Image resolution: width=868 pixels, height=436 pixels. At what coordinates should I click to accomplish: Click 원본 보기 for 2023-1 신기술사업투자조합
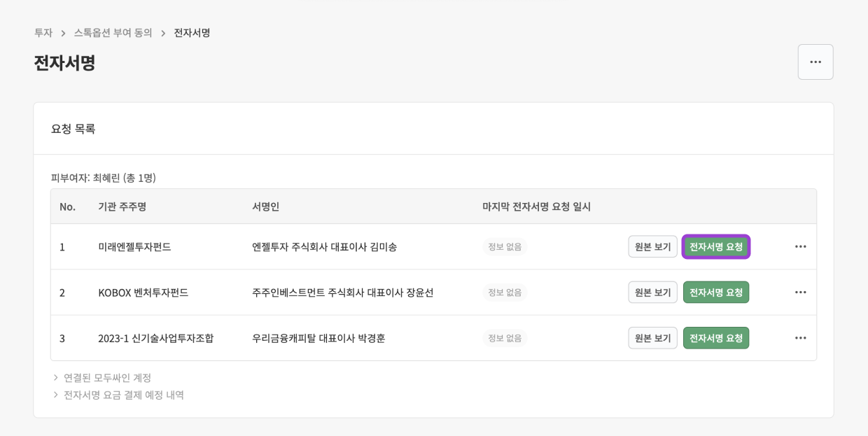(652, 338)
